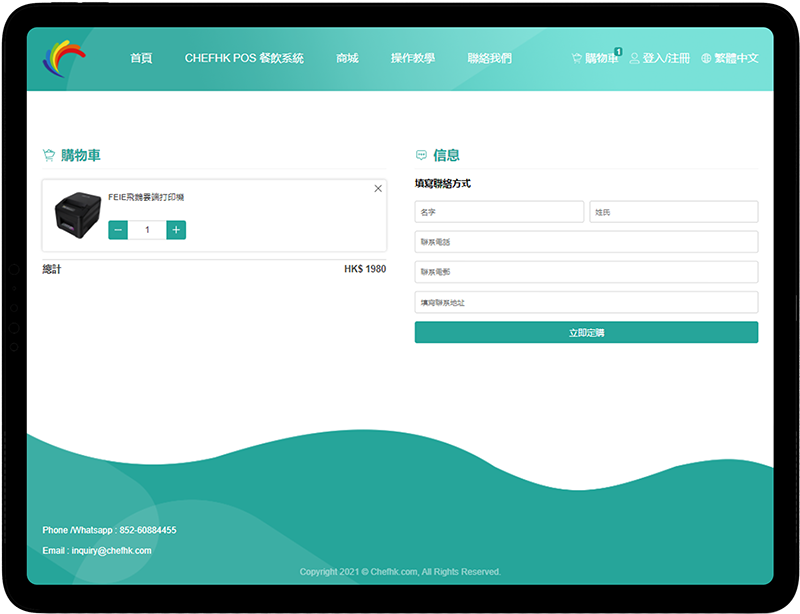Open the 購物車 cart link in header
800x614 pixels.
tap(601, 58)
